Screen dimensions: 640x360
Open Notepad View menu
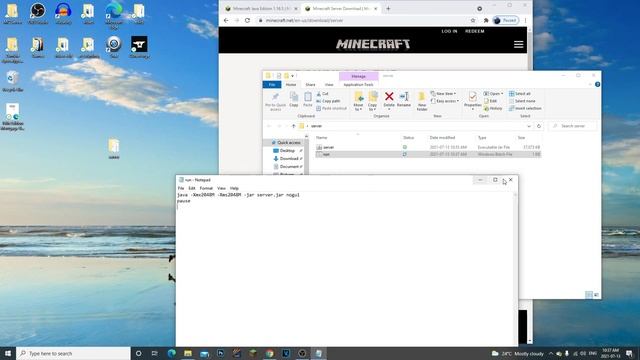221,188
